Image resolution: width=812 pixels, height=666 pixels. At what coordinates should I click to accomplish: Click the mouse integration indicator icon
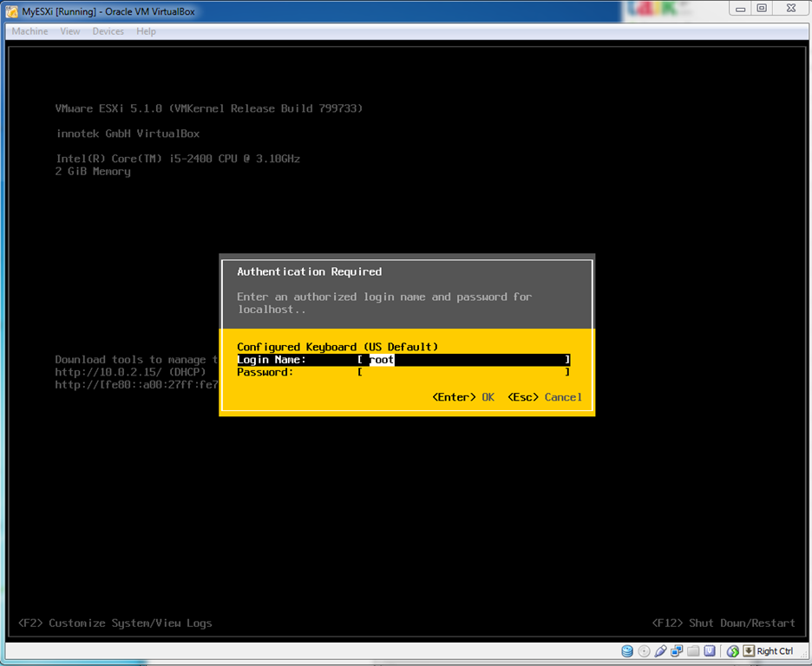(x=733, y=651)
